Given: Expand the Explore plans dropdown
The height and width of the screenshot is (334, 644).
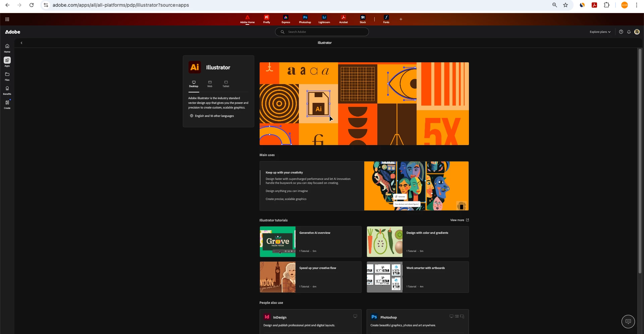Looking at the screenshot, I should (x=600, y=32).
